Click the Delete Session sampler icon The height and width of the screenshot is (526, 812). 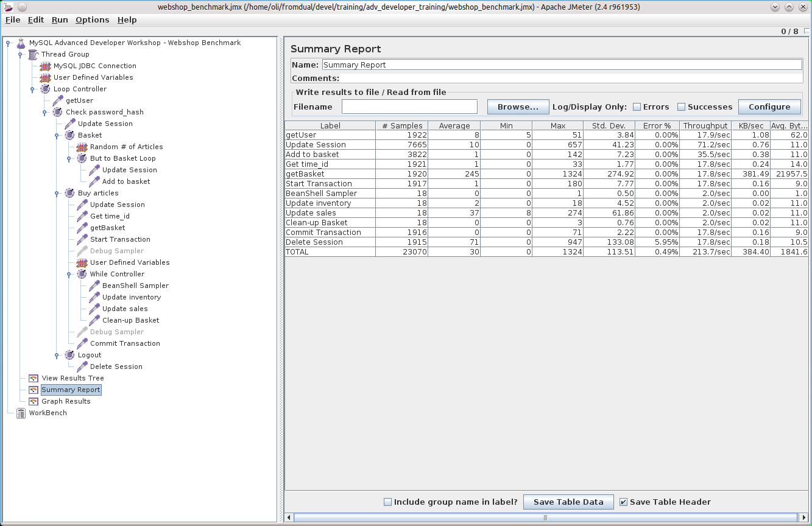tap(82, 366)
